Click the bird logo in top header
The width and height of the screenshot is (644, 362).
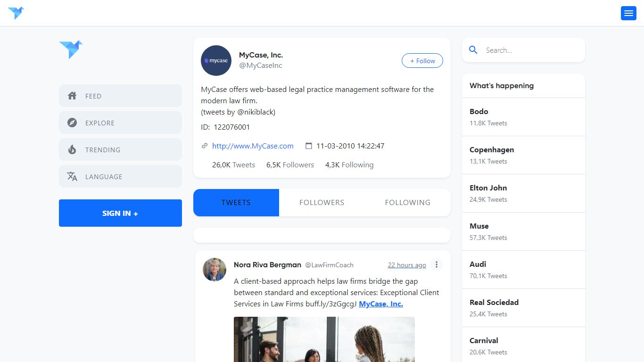click(16, 13)
